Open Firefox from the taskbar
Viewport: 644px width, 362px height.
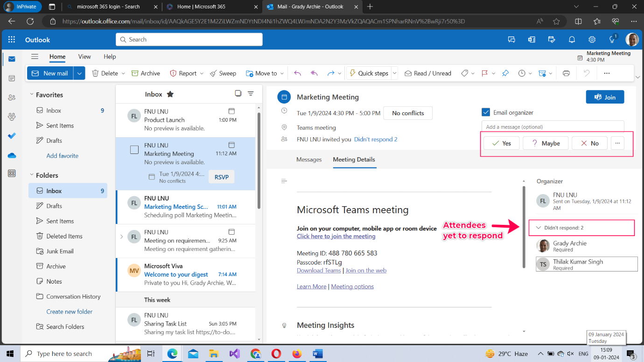[x=297, y=354]
